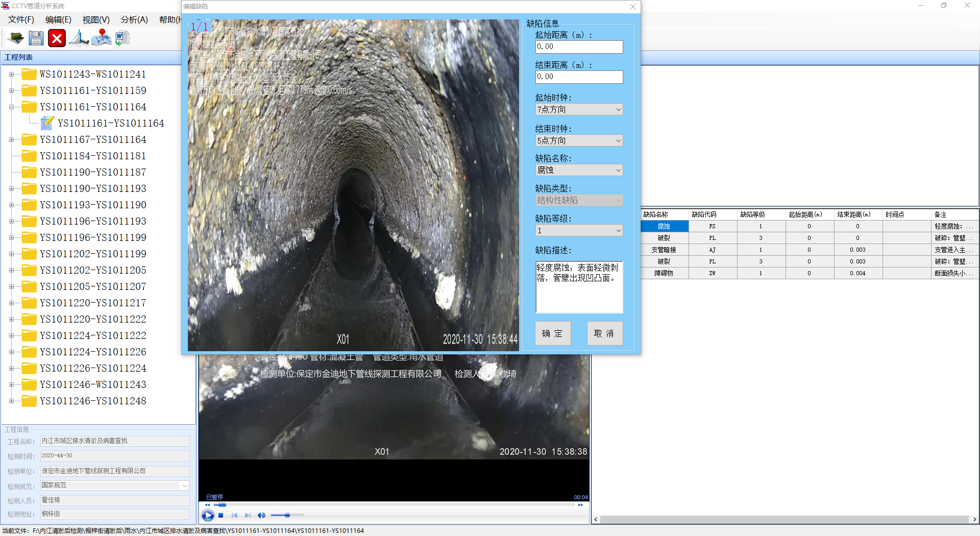Open the defect grade dropdown

tap(579, 231)
